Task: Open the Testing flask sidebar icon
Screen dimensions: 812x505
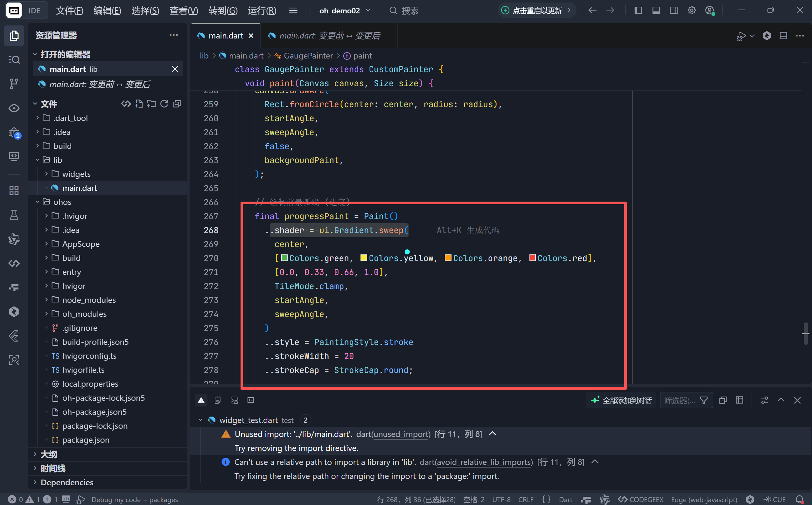Action: 14,215
